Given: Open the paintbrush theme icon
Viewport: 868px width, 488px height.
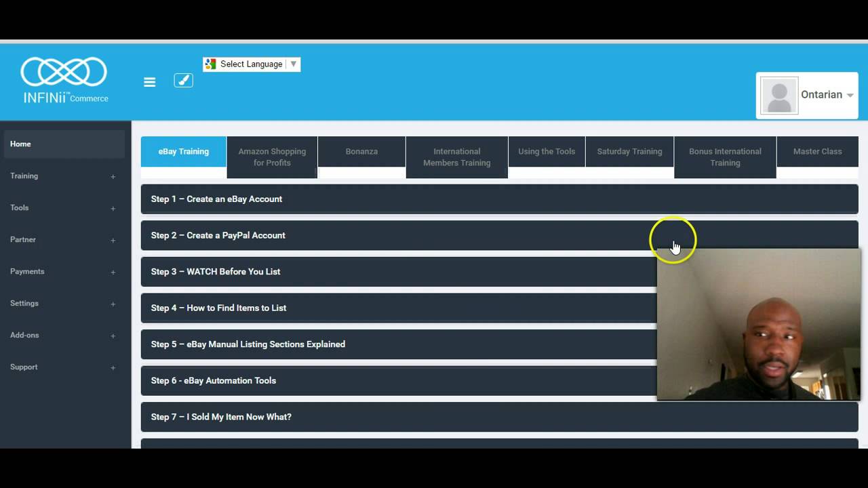Looking at the screenshot, I should click(183, 80).
